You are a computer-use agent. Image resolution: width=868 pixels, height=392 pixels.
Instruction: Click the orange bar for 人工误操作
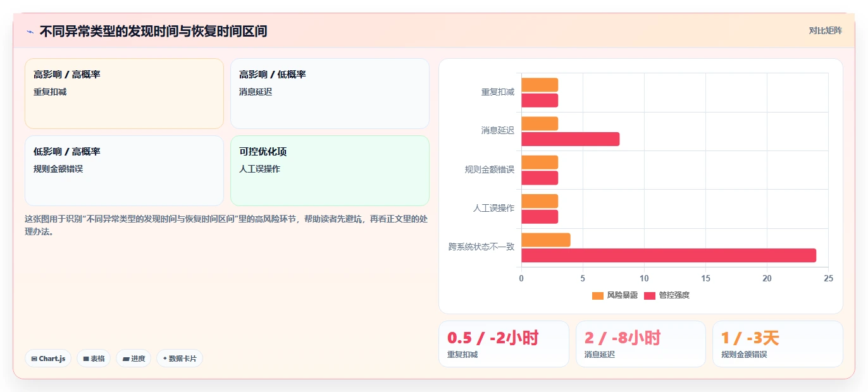540,201
